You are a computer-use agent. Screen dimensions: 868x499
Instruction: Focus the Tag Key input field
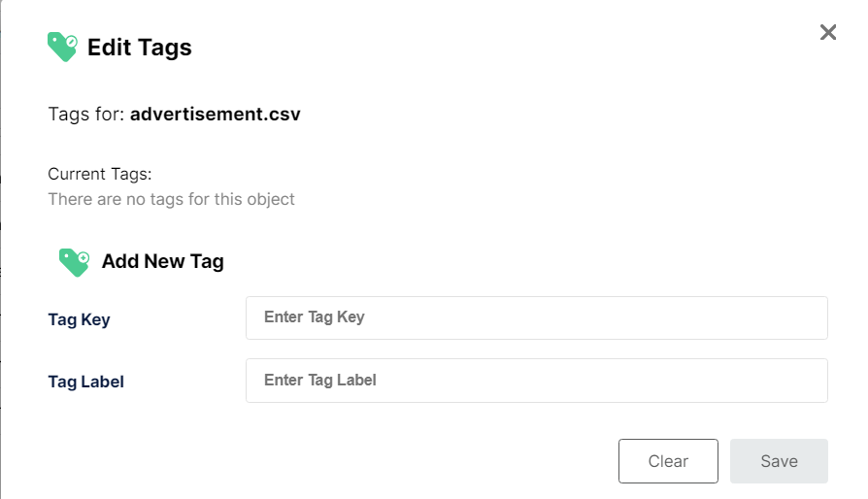coord(536,317)
